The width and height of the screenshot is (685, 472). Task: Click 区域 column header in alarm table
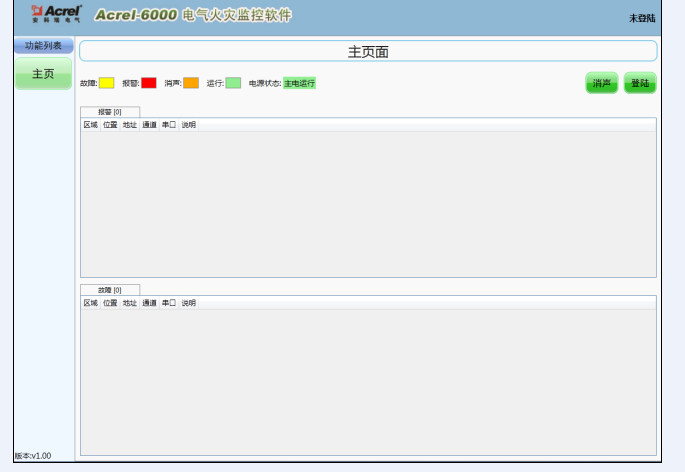[x=90, y=124]
